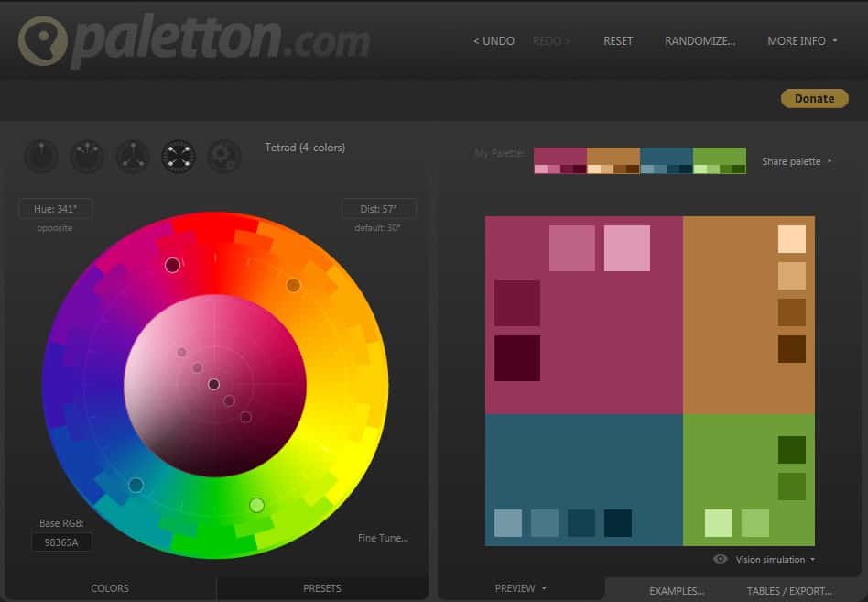Click the Paletton logo icon
Viewport: 868px width, 602px height.
[41, 42]
